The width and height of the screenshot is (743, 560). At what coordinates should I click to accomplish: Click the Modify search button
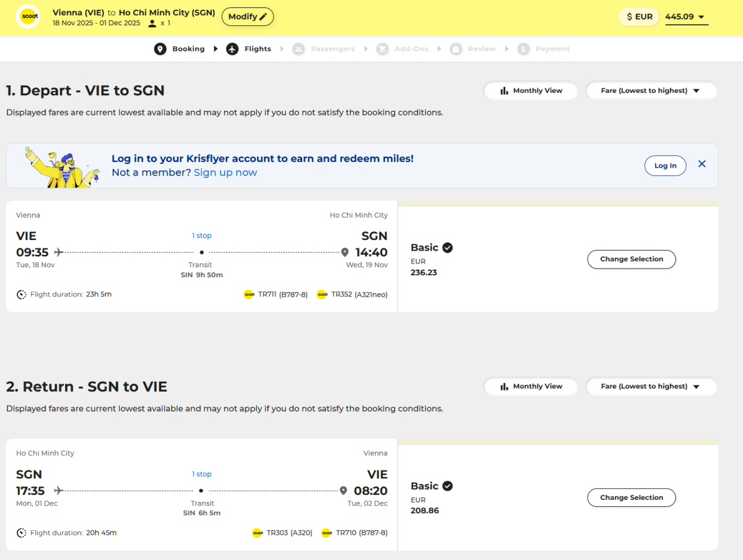[247, 17]
